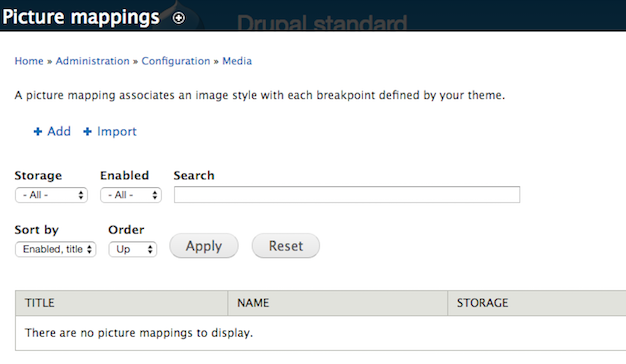Navigate to the Media breadcrumb link
This screenshot has width=626, height=364.
(237, 61)
